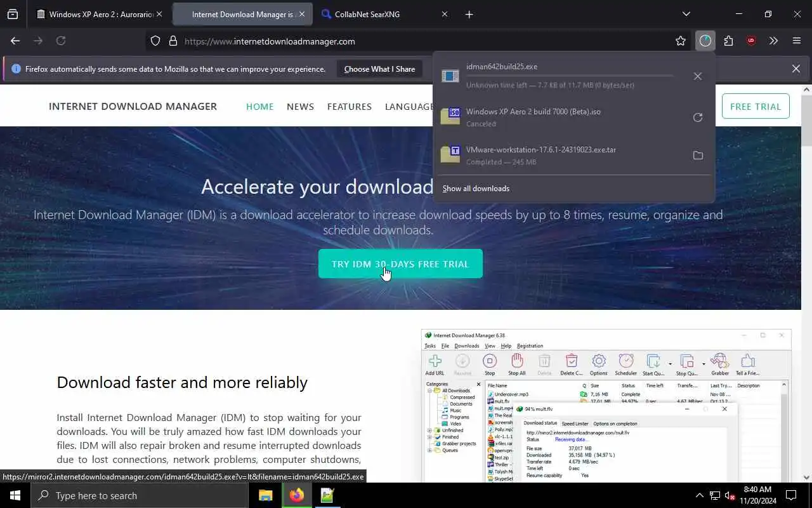
Task: Open the Extensions puzzle icon
Action: (x=728, y=41)
